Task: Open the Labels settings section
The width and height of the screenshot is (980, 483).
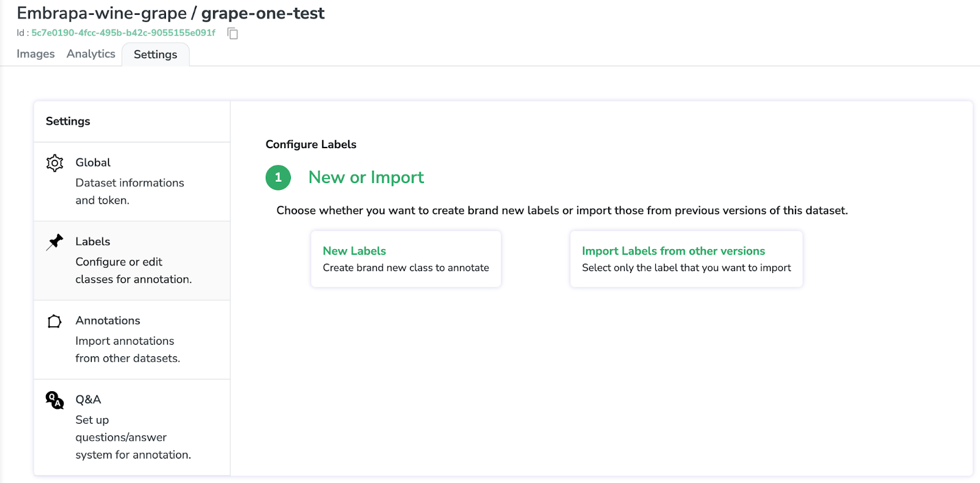Action: [x=132, y=261]
